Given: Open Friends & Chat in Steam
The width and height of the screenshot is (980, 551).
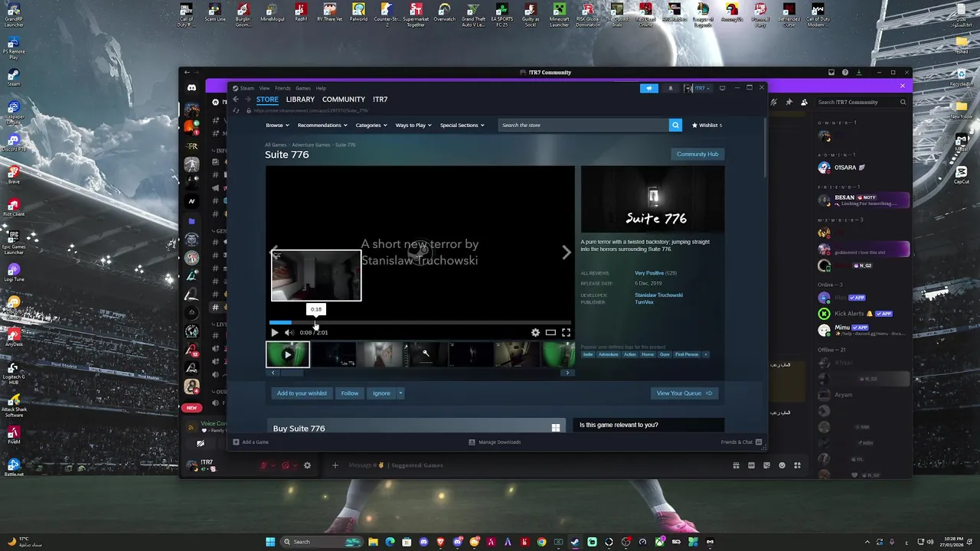Looking at the screenshot, I should 741,442.
